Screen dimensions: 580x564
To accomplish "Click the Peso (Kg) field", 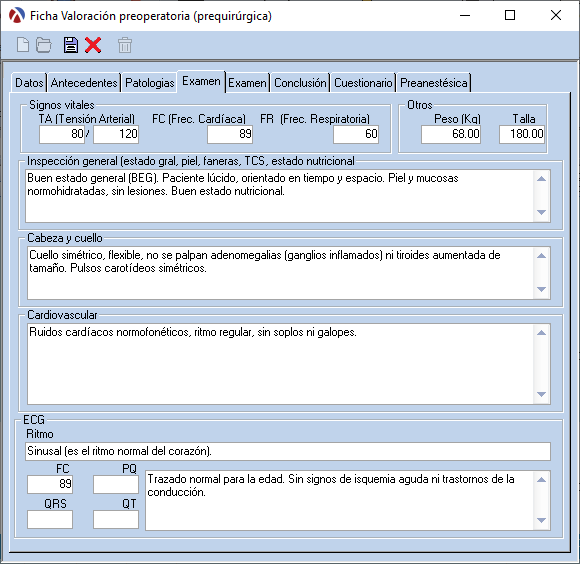I will coord(451,134).
